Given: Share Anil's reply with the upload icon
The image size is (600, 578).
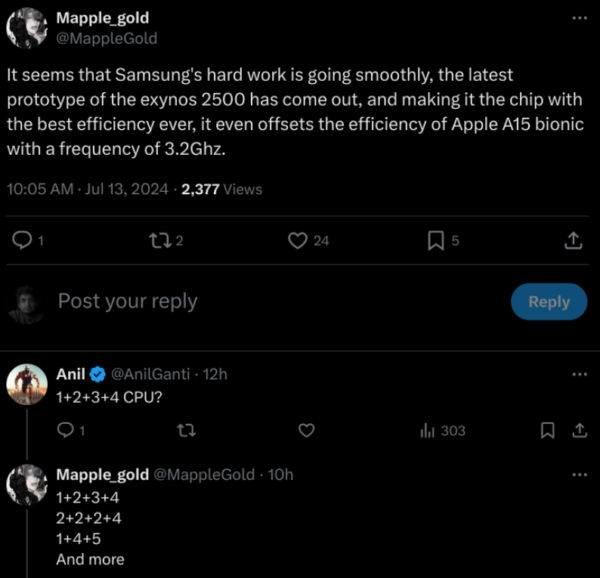Looking at the screenshot, I should [578, 430].
